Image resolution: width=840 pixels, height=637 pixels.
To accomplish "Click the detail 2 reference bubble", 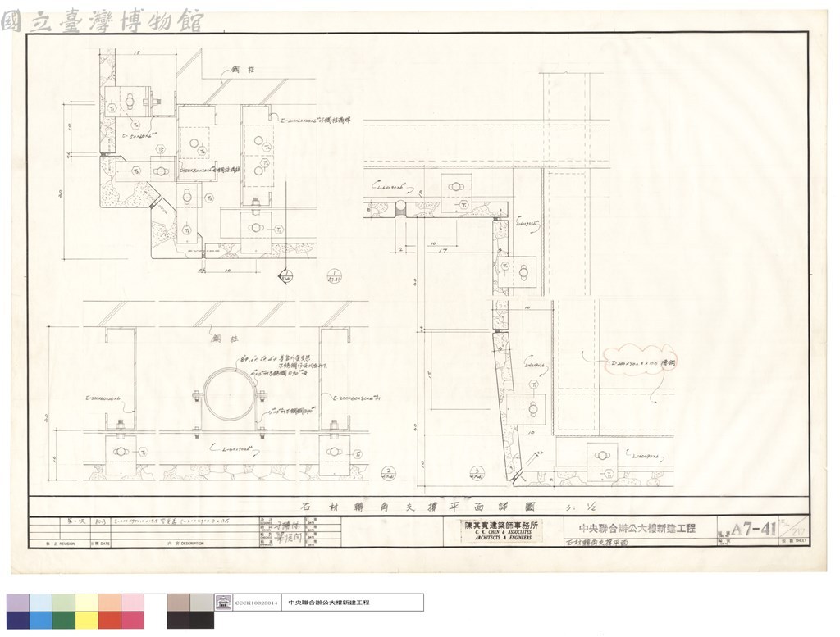I will click(x=388, y=474).
